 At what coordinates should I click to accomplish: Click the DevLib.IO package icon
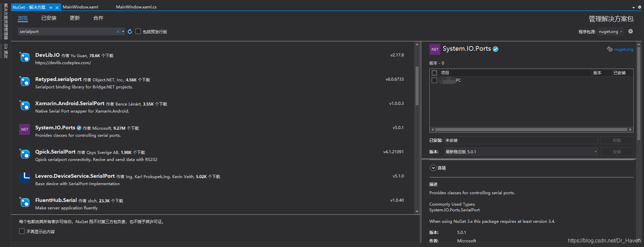coord(24,57)
